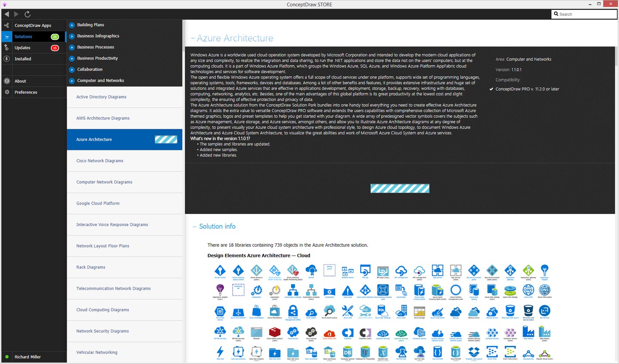Open ConceptDraw Apps section
619x364 pixels.
pos(34,25)
